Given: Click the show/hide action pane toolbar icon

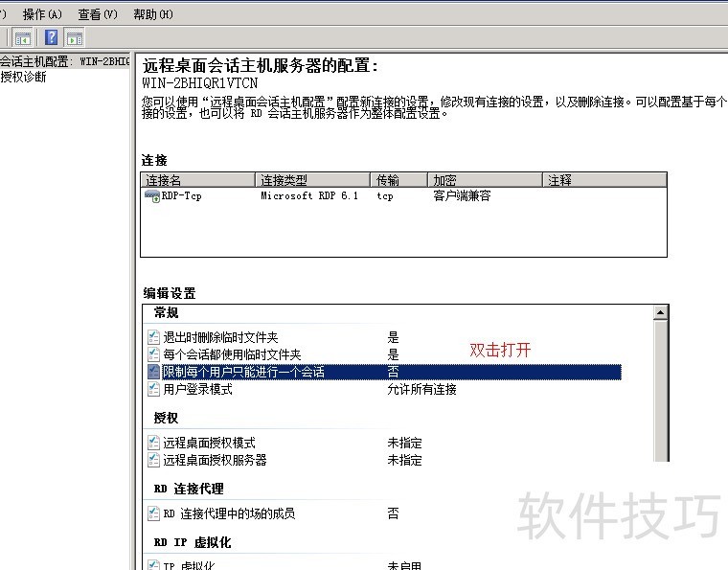Looking at the screenshot, I should coord(74,37).
